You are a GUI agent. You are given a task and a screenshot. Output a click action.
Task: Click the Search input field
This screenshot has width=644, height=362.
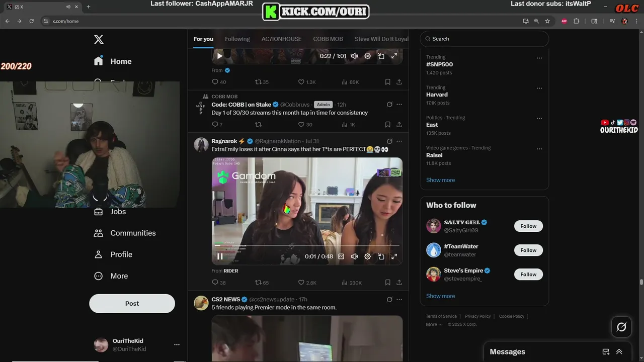click(485, 39)
